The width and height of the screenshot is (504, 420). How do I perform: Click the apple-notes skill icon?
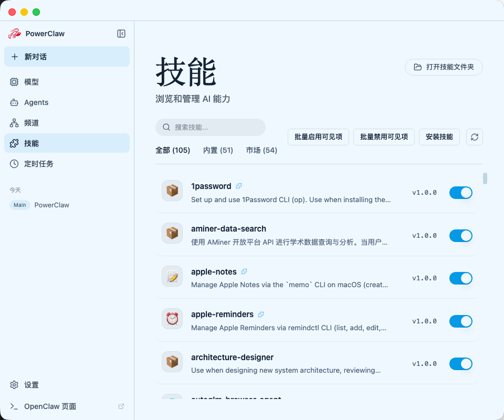pyautogui.click(x=172, y=276)
